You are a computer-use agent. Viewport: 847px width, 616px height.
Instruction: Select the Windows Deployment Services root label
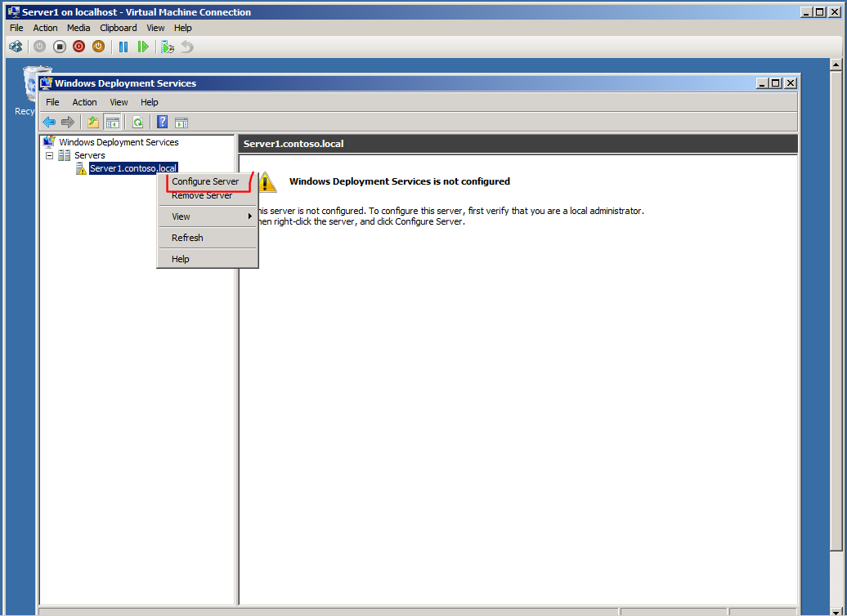pos(119,142)
